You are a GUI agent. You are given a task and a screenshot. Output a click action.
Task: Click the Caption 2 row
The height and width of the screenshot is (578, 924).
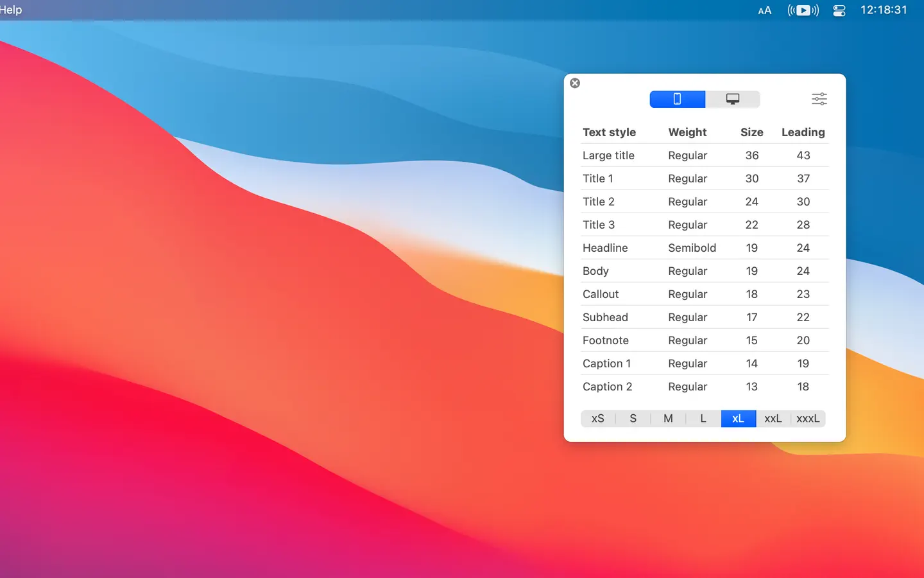[705, 387]
